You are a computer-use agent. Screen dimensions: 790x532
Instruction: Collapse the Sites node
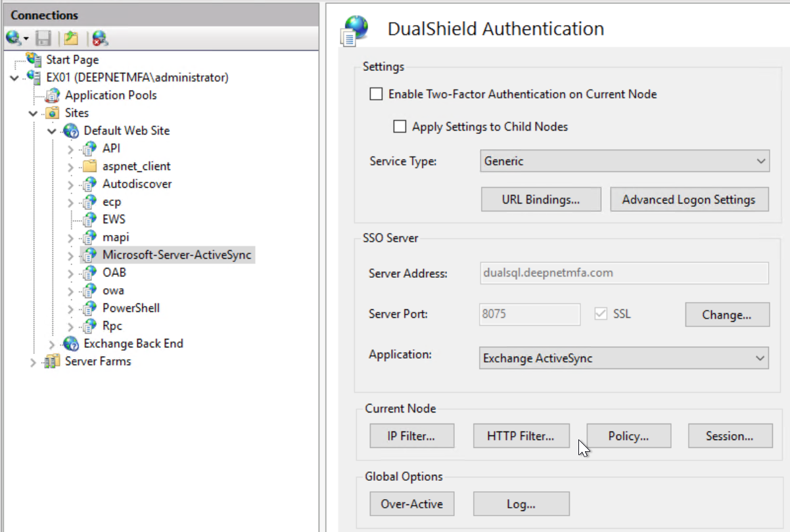pos(34,114)
